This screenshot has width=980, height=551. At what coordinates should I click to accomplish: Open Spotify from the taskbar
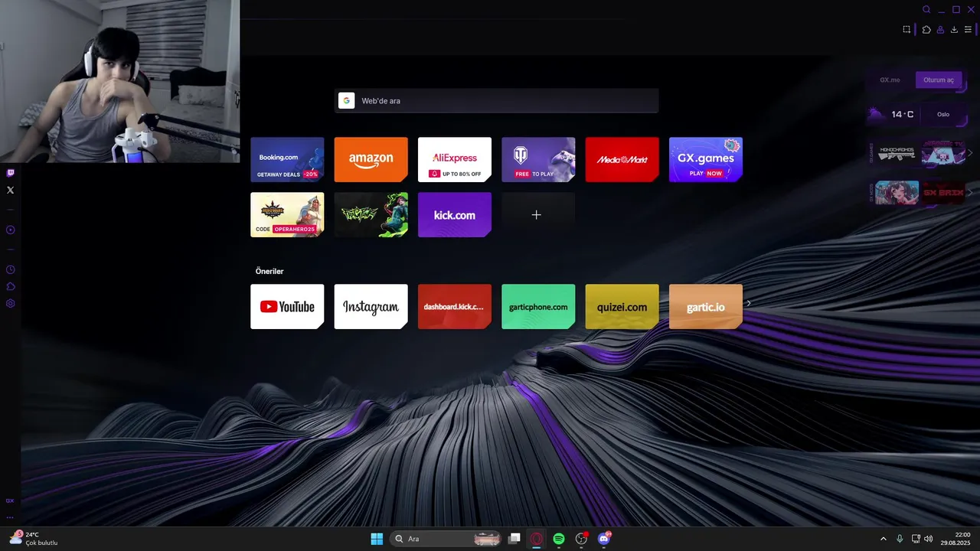pyautogui.click(x=559, y=539)
